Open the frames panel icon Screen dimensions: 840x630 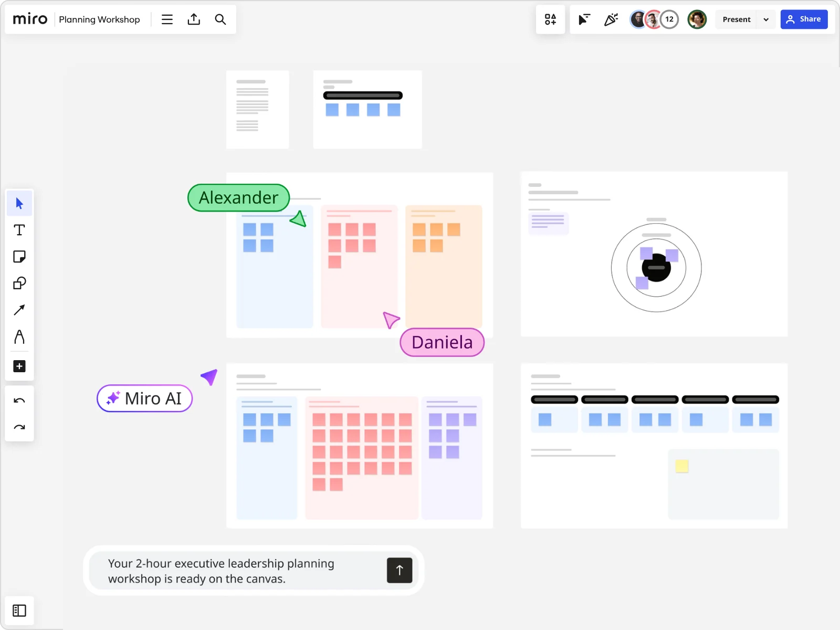point(19,611)
